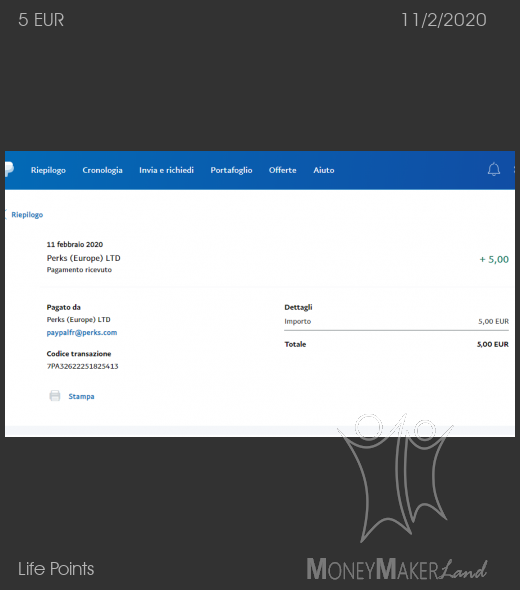This screenshot has width=520, height=590.
Task: Click the Totale label
Action: (x=295, y=344)
